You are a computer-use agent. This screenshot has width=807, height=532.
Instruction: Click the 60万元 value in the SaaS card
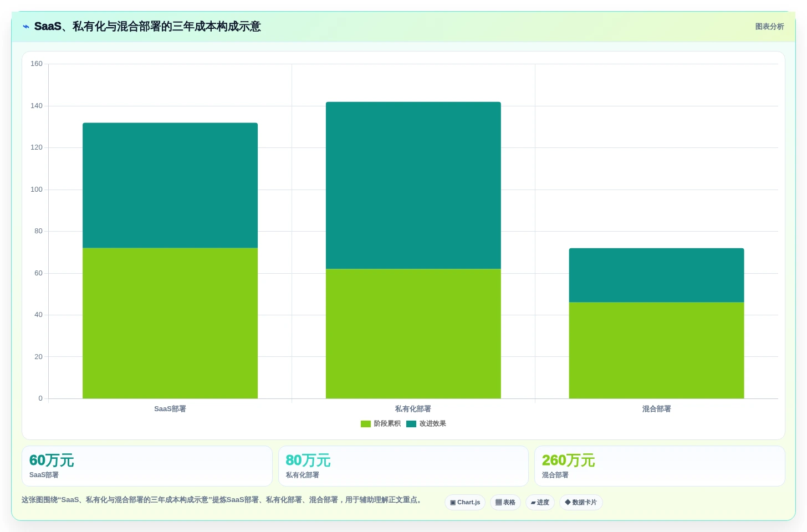click(52, 461)
